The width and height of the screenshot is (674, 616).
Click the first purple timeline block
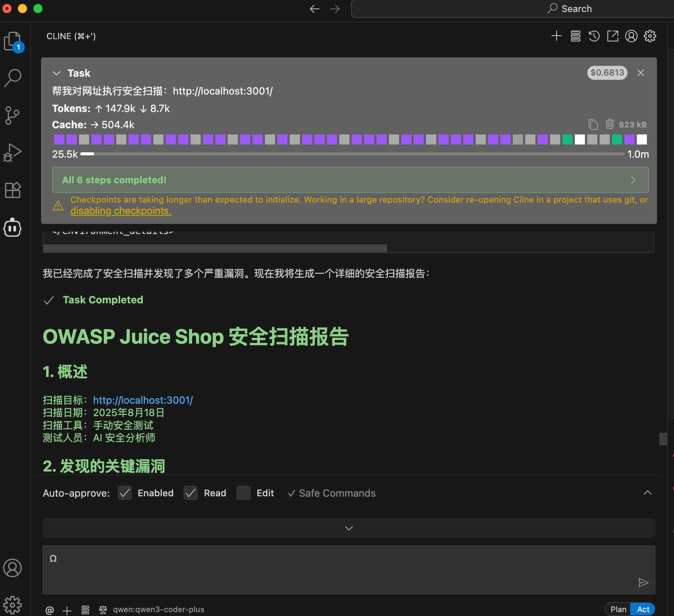coord(59,139)
